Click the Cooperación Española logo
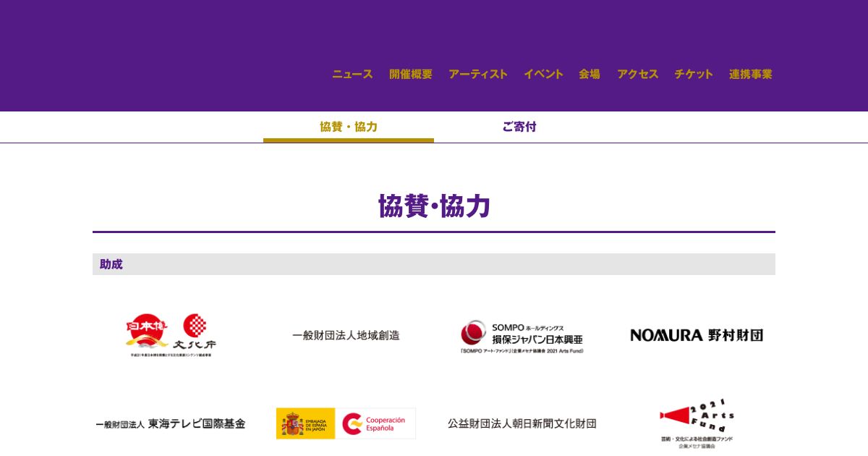Screen dimensions: 868x456 point(375,423)
